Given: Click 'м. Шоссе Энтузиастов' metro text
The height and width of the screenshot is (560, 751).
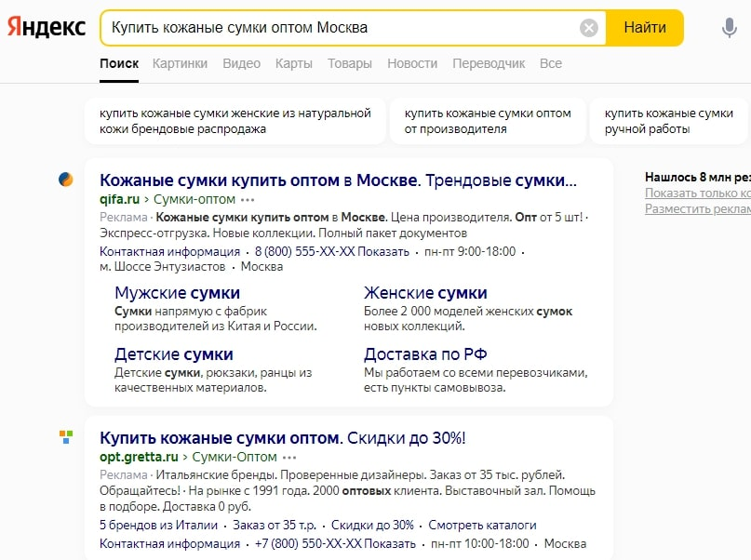Looking at the screenshot, I should point(162,267).
